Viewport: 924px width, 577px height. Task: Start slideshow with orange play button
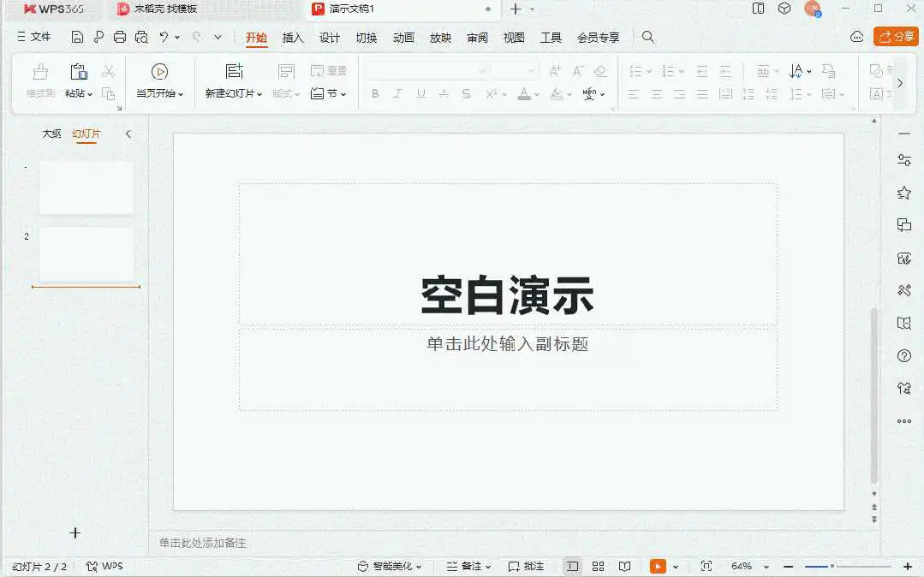(x=658, y=567)
